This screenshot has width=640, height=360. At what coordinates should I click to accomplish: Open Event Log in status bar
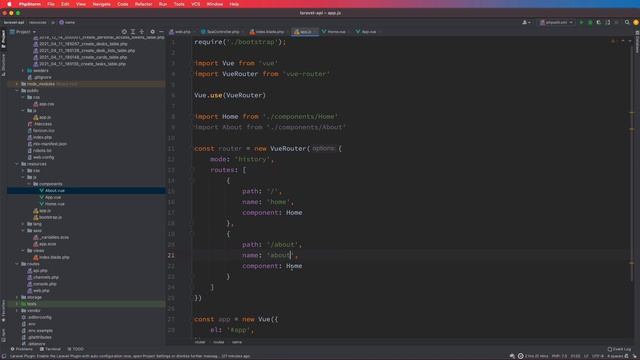point(619,349)
